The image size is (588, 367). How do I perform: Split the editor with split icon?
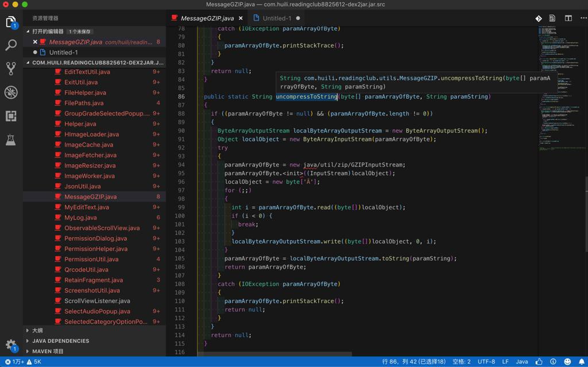tap(568, 18)
